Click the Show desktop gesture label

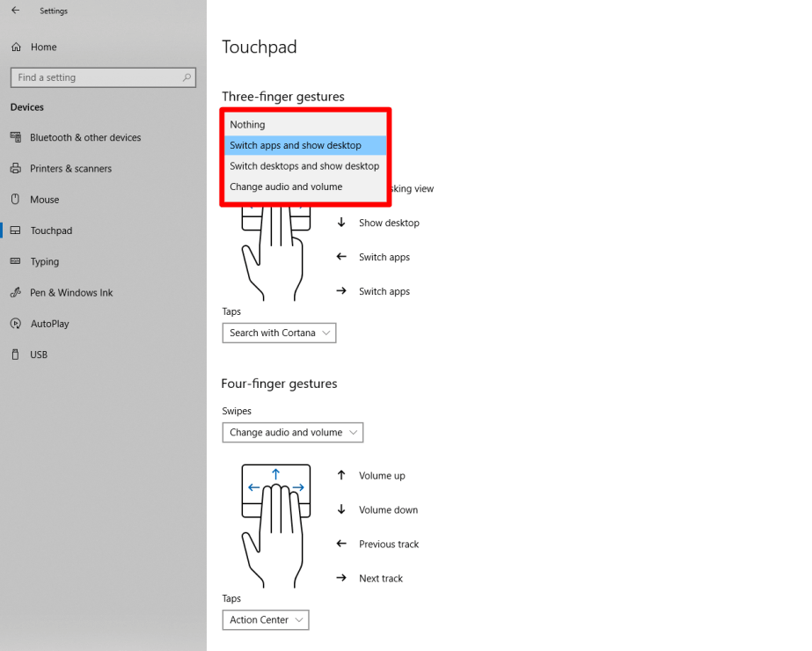click(389, 223)
